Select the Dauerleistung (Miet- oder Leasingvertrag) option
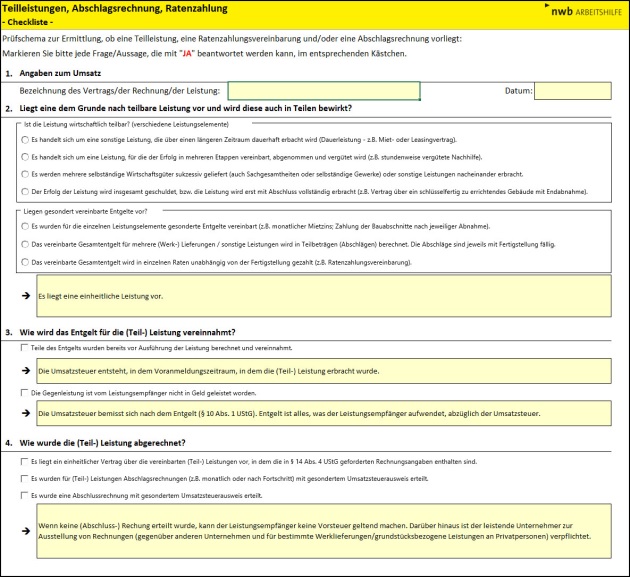Viewport: 630px width, 577px height. click(x=25, y=140)
